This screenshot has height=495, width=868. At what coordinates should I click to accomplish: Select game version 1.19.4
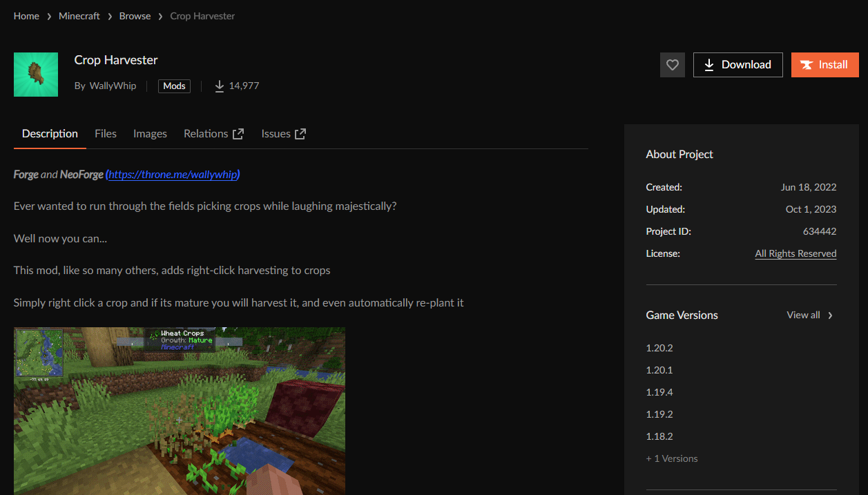click(659, 392)
